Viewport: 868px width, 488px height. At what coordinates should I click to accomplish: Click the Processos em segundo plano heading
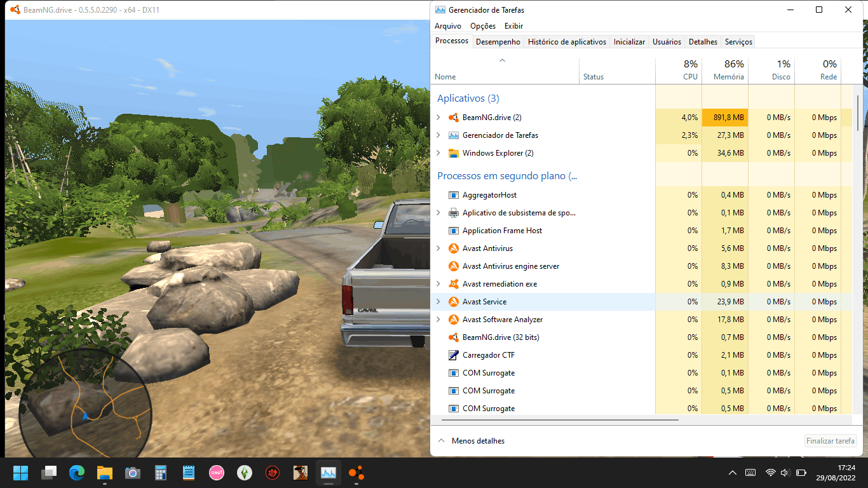[x=507, y=176]
